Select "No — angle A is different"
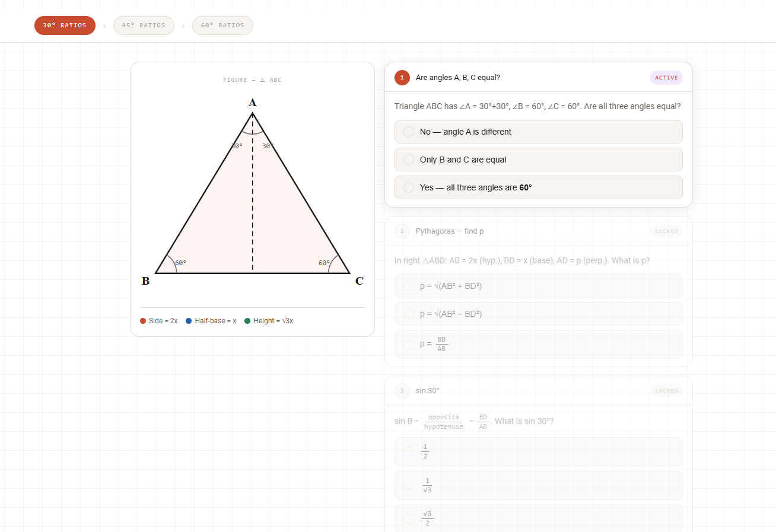The image size is (776, 532). click(539, 131)
